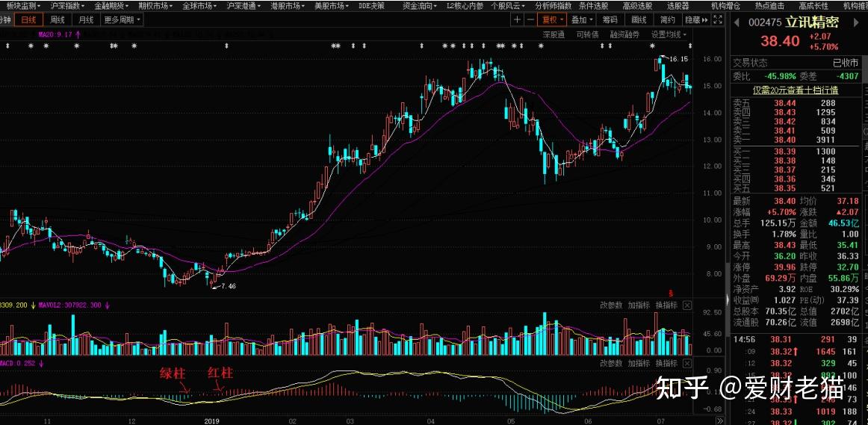Click 7.46 low price marker

point(228,286)
